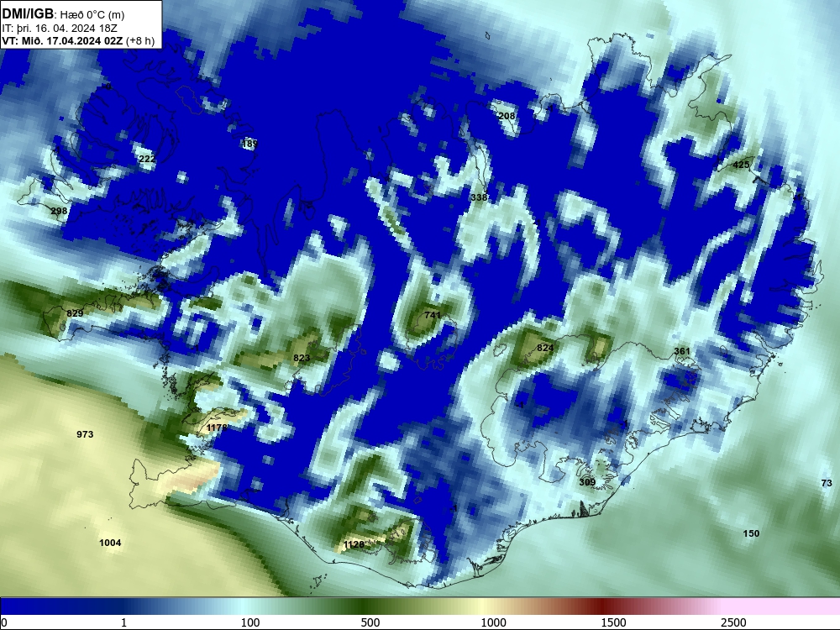Click the legend label 1500
This screenshot has height=630, width=840.
[613, 622]
